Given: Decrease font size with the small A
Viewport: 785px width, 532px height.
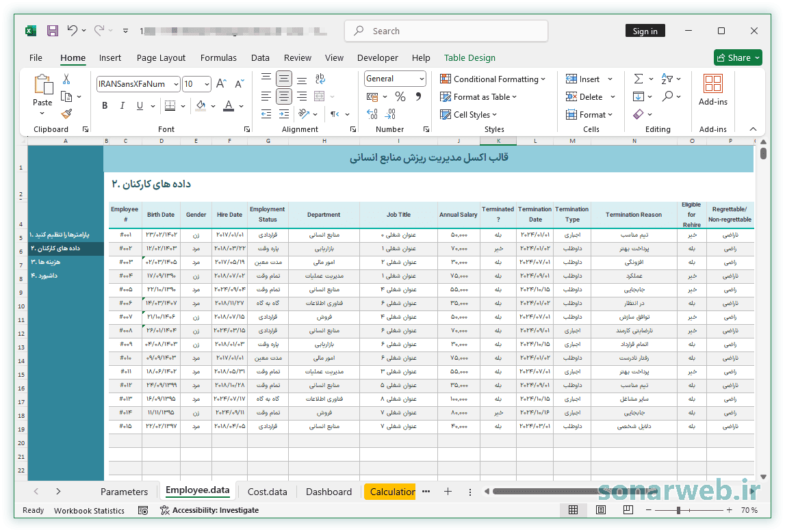Looking at the screenshot, I should [240, 83].
